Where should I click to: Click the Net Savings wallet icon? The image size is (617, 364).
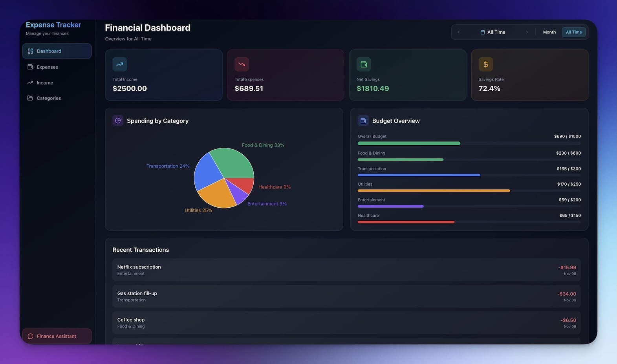click(364, 64)
